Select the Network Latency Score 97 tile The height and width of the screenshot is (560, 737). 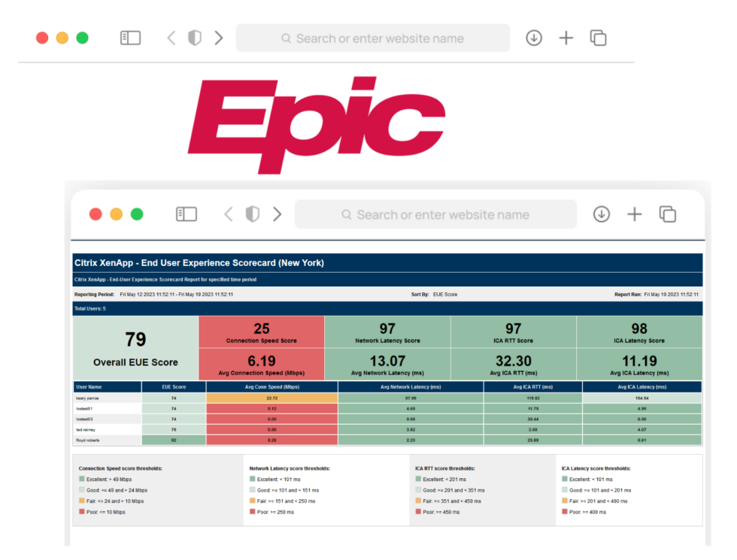(387, 332)
